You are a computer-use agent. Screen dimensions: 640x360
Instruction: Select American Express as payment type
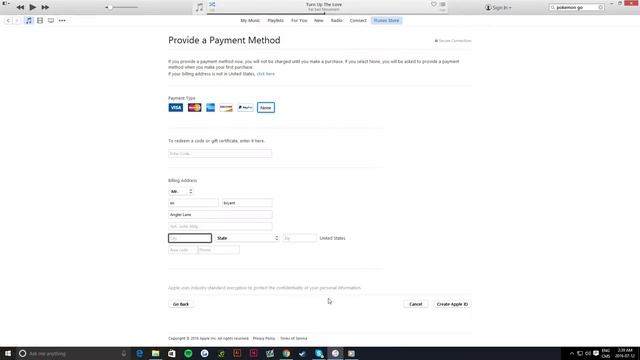(210, 108)
